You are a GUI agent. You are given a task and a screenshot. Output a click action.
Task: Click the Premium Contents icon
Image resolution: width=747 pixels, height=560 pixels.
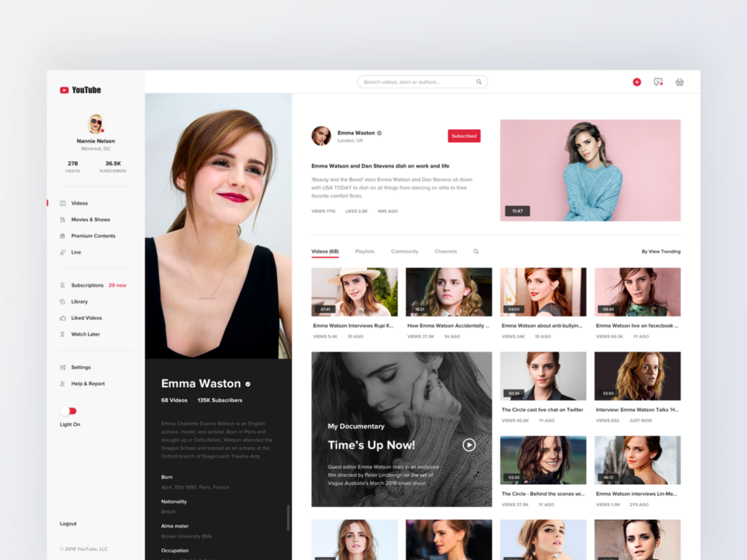coord(63,236)
